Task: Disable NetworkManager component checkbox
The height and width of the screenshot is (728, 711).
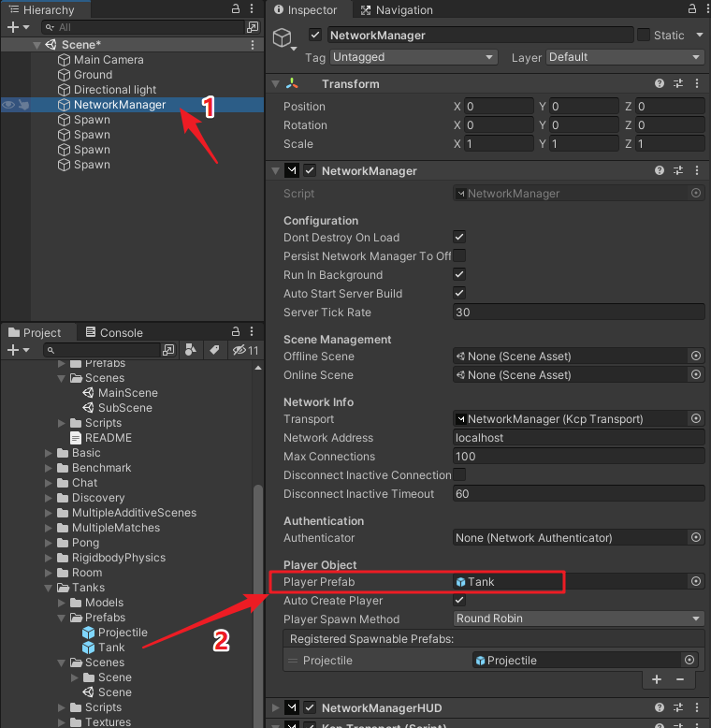Action: click(310, 171)
